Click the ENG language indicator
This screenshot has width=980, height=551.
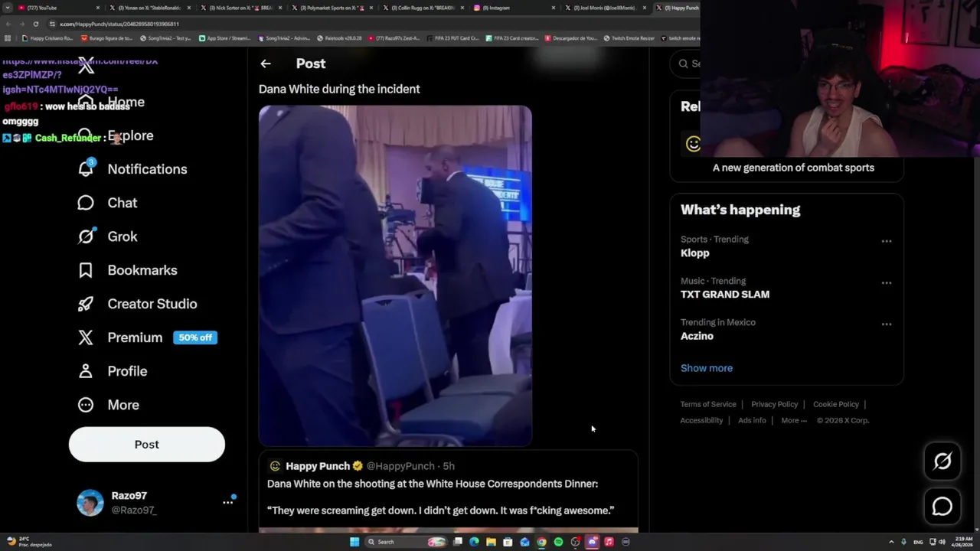(x=918, y=542)
